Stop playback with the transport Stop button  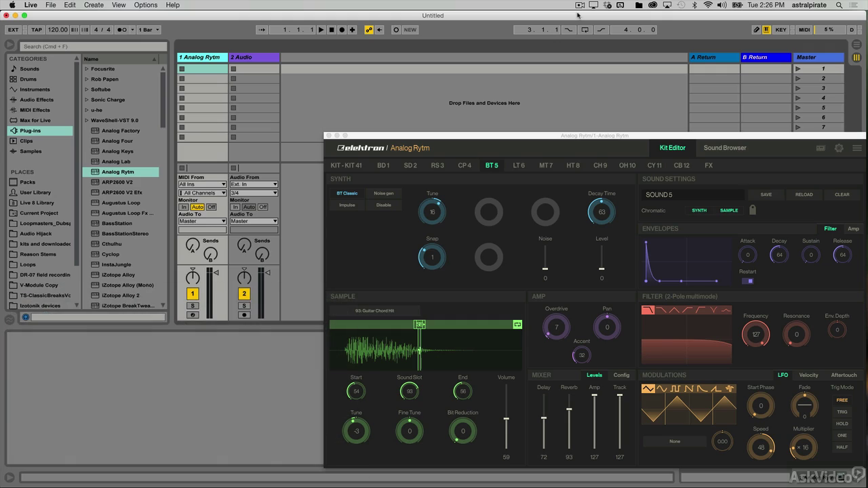332,30
